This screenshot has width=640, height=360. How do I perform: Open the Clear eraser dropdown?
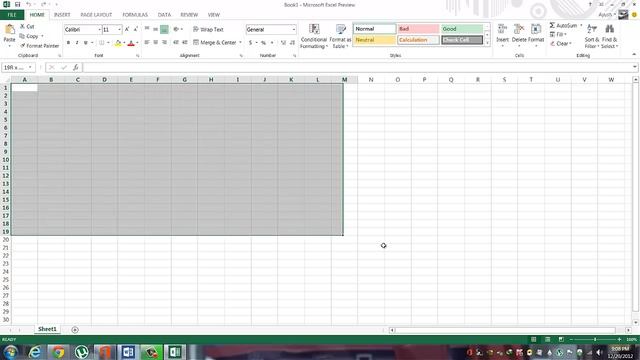click(x=560, y=43)
